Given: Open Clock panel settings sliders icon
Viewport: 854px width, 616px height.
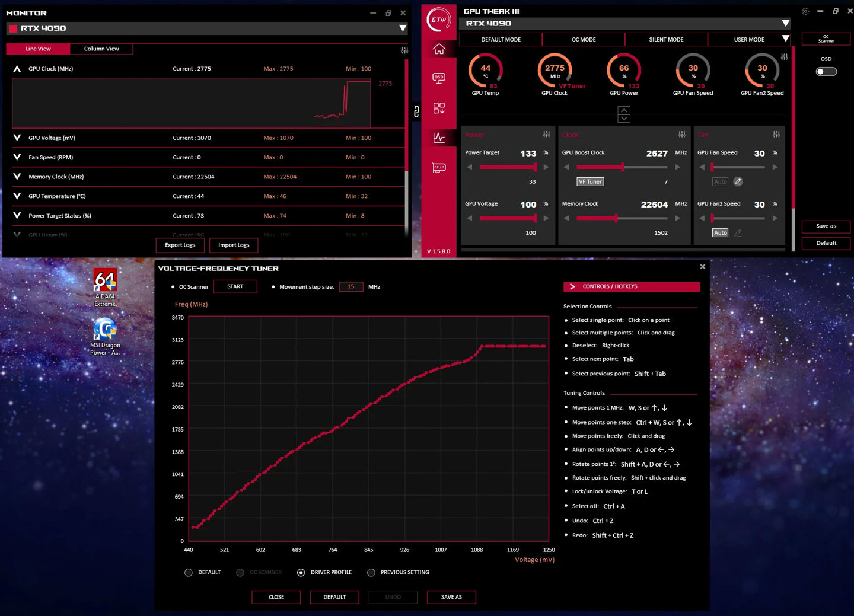Looking at the screenshot, I should coord(682,135).
